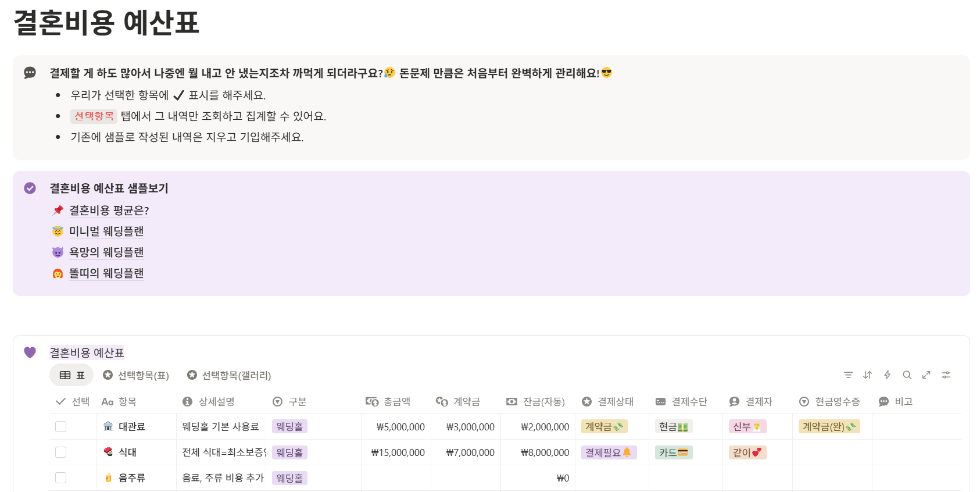Select the 현금 payment method tag

coord(674,426)
